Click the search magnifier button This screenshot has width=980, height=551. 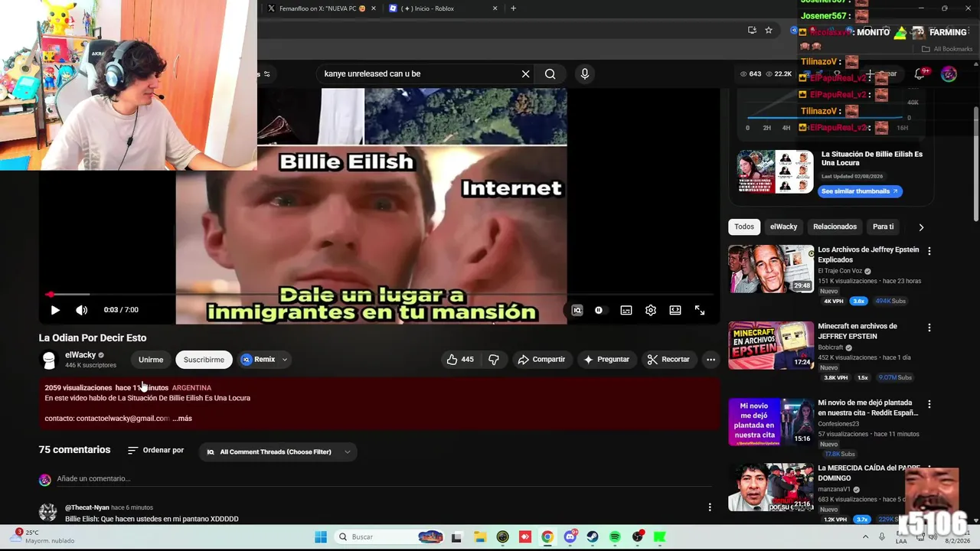(x=550, y=74)
